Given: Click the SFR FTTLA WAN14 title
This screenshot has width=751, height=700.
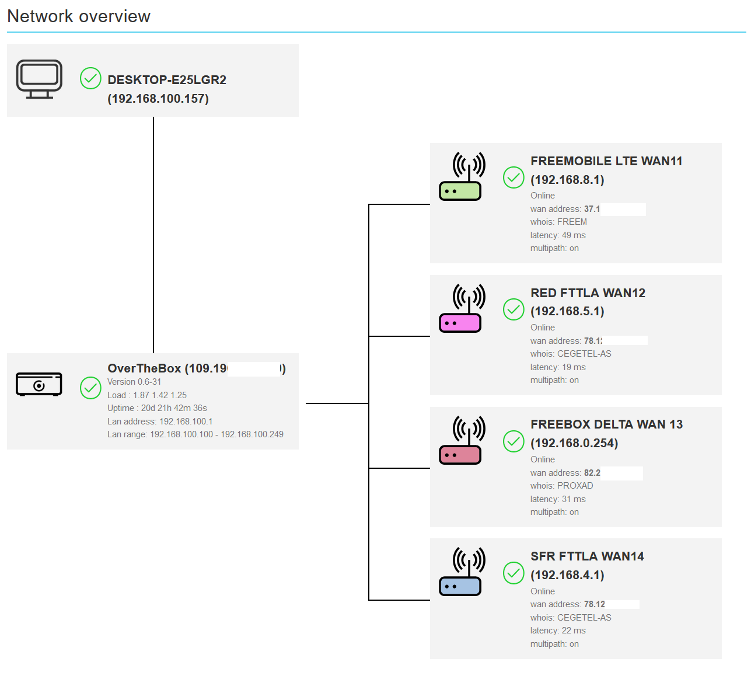Looking at the screenshot, I should (587, 556).
